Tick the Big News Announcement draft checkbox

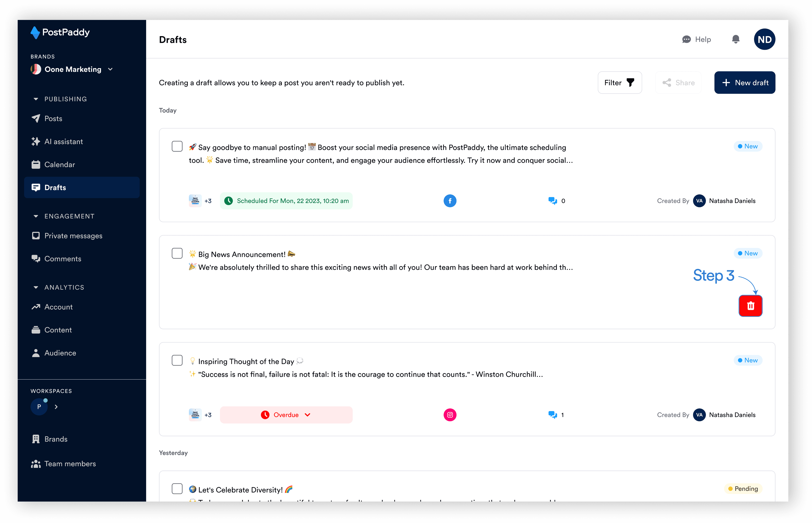point(177,253)
